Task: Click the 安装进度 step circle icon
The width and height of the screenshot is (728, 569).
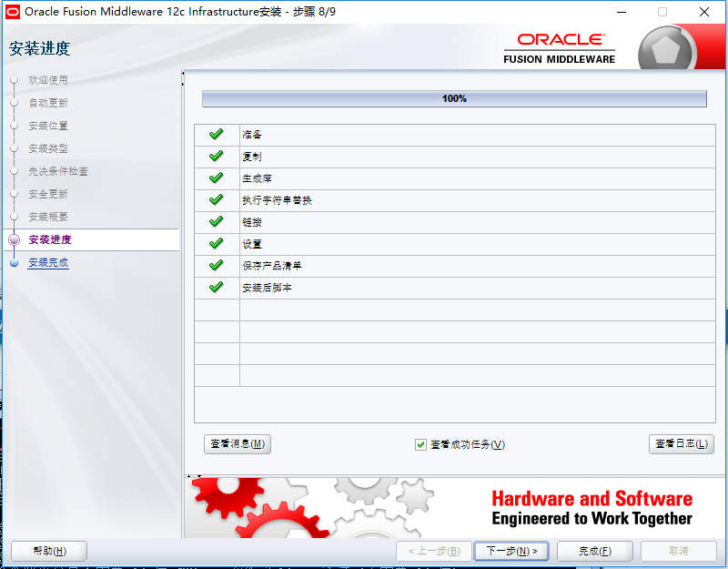Action: click(x=15, y=239)
